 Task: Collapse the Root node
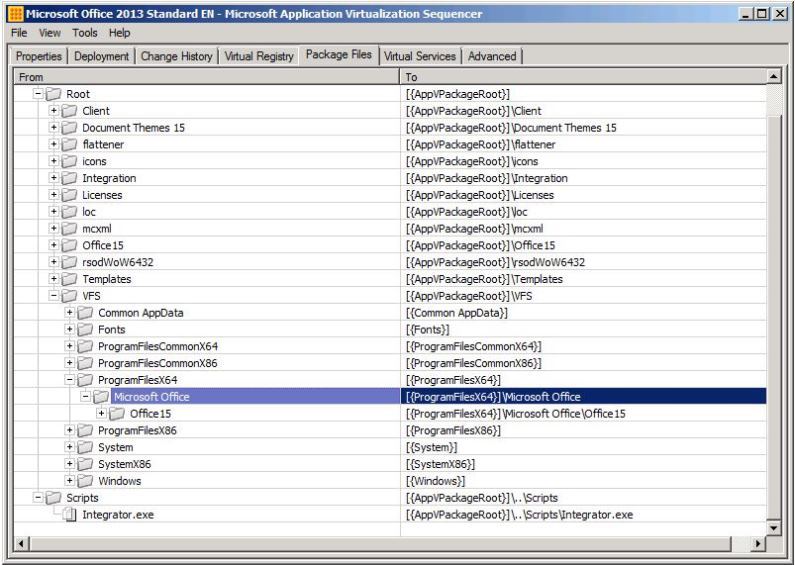(x=38, y=93)
